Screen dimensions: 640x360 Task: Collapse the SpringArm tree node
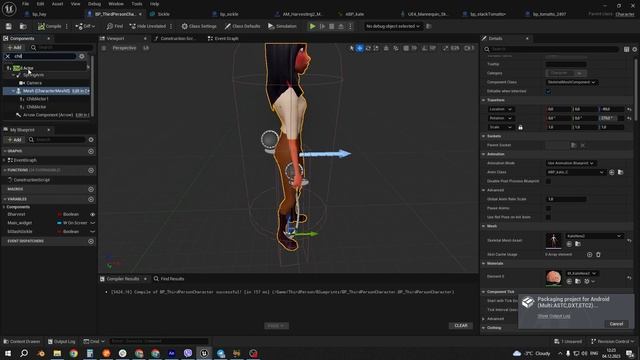click(x=13, y=75)
